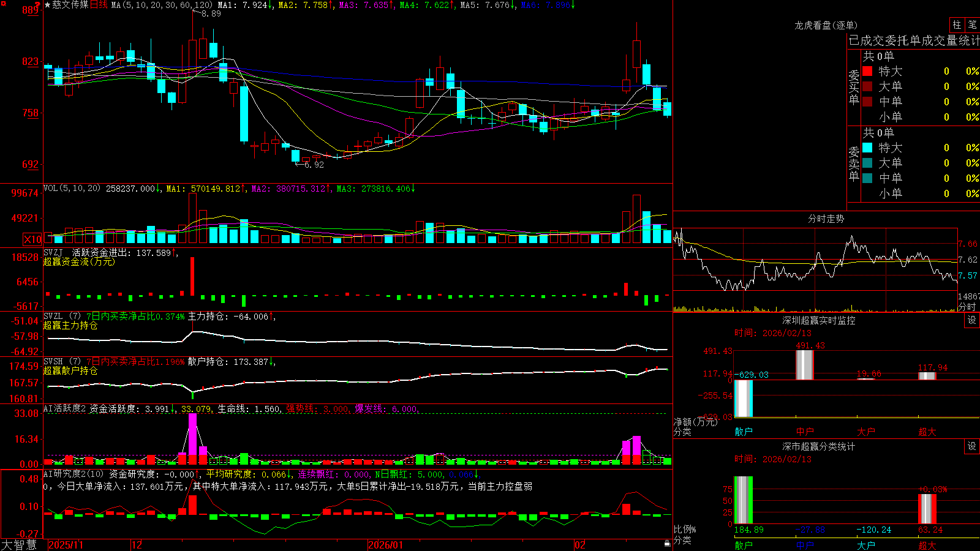Image resolution: width=980 pixels, height=551 pixels.
Task: Click the 8.89 high price annotation
Action: [211, 13]
